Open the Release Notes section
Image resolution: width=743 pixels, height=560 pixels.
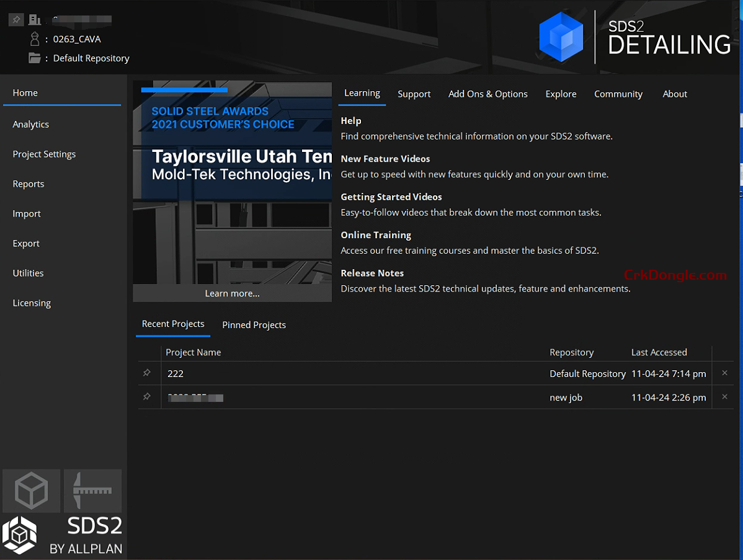(372, 273)
